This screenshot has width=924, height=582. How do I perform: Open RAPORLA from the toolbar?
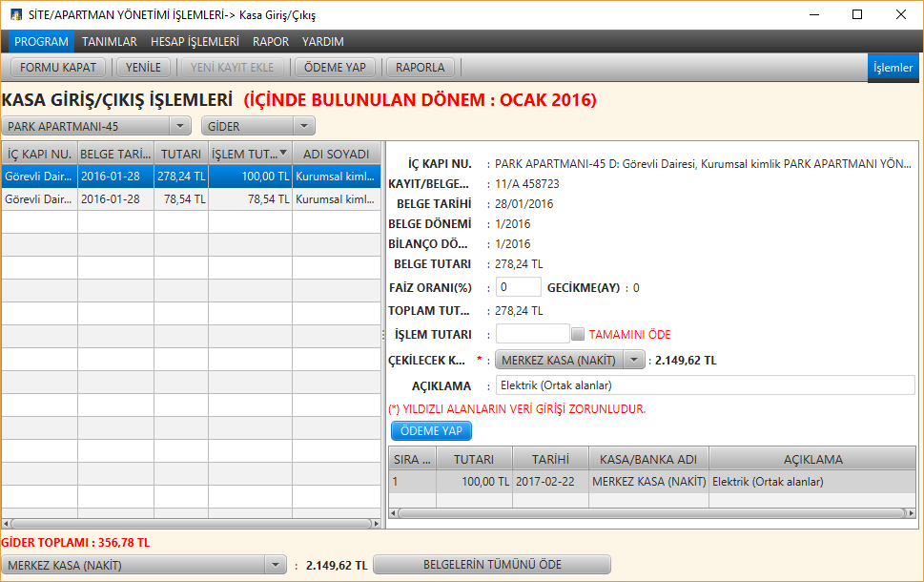421,67
